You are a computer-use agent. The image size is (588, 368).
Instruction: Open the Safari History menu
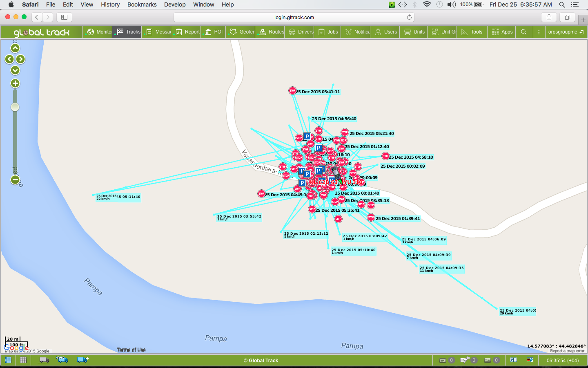click(110, 4)
